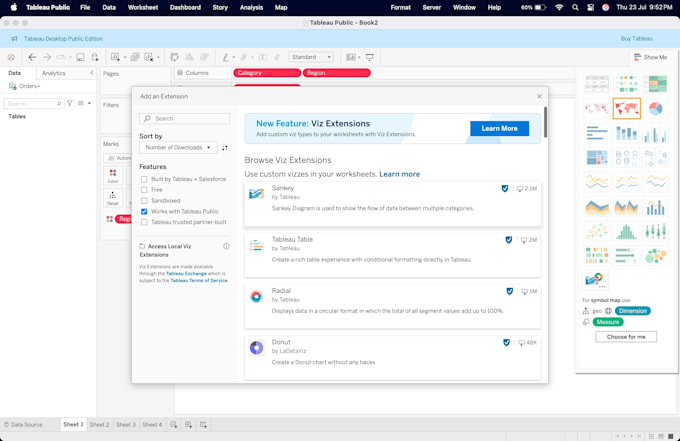Image resolution: width=680 pixels, height=441 pixels.
Task: Click the highlight pen toolbar icon
Action: [x=226, y=57]
